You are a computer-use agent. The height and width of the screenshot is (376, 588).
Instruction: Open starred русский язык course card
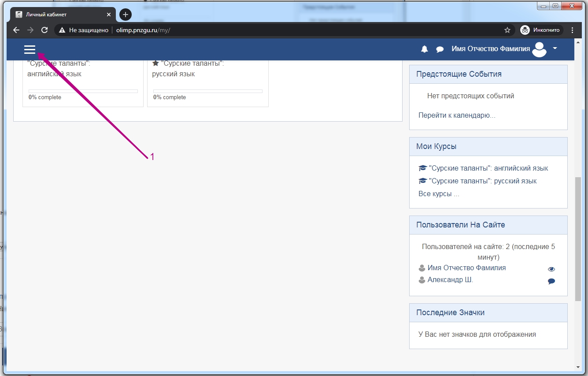tap(188, 69)
